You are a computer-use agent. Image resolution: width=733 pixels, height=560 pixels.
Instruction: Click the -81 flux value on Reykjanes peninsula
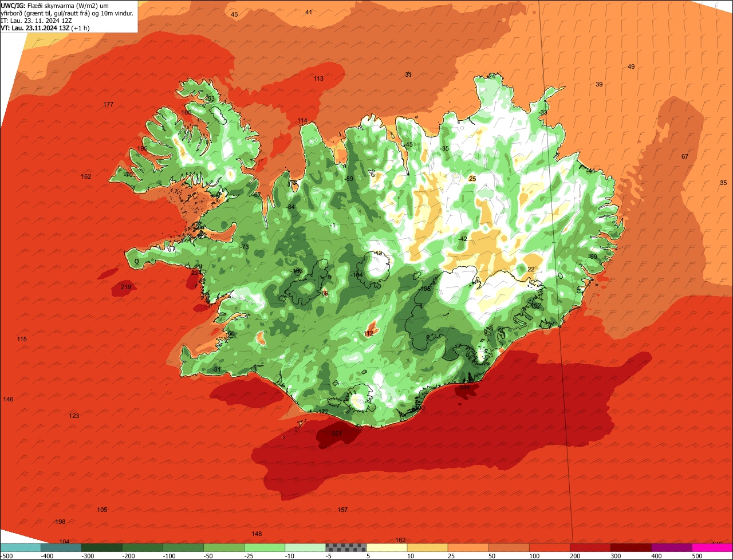tap(216, 369)
